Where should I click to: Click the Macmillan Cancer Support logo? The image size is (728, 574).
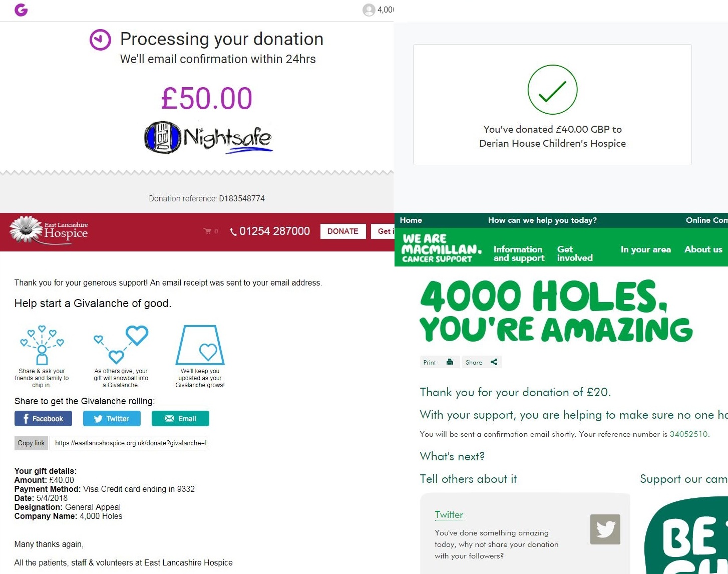point(441,248)
